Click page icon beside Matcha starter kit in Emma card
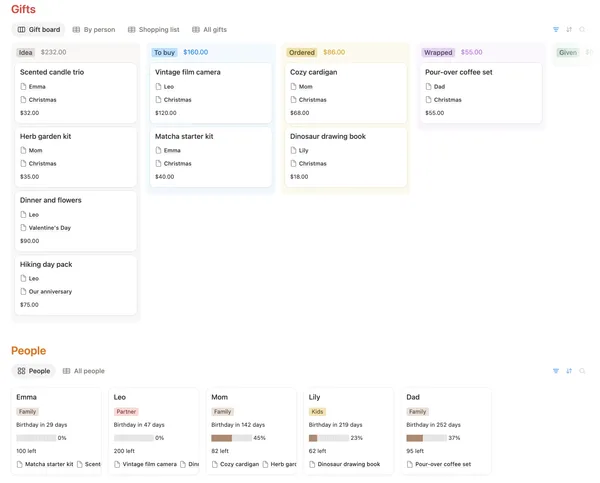Image resolution: width=600 pixels, height=483 pixels. pyautogui.click(x=20, y=464)
